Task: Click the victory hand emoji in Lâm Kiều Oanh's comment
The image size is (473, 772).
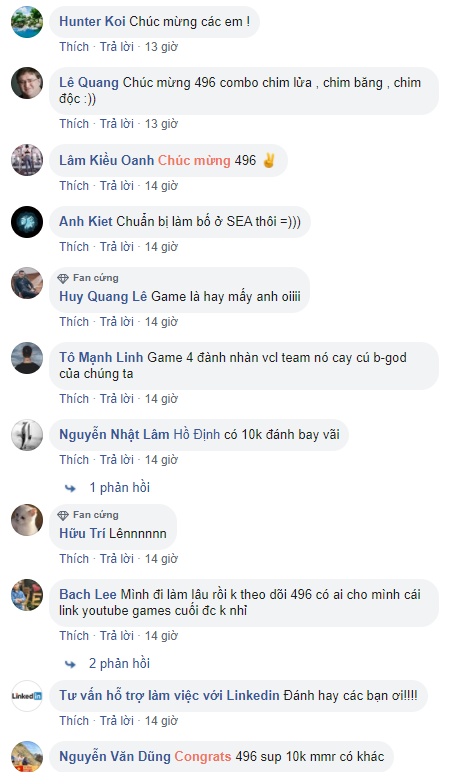Action: coord(269,161)
